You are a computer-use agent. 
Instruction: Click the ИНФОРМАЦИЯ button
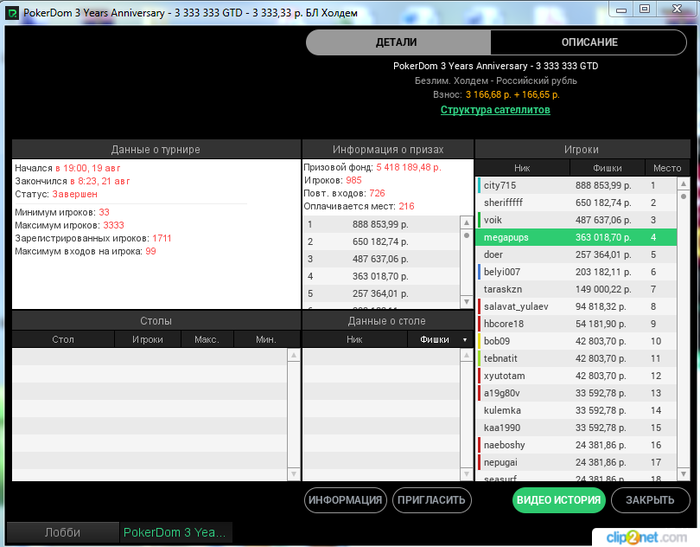click(345, 500)
